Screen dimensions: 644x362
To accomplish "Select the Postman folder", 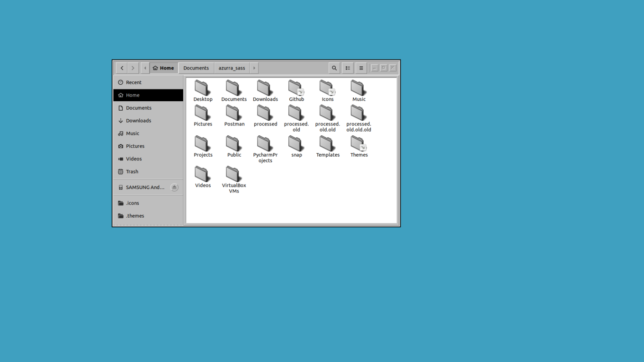I will (234, 116).
